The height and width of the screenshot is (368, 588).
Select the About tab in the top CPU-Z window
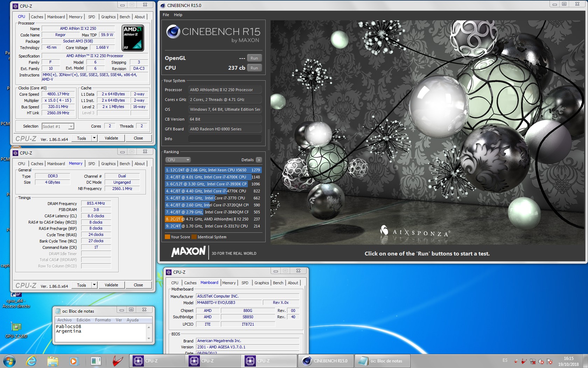tap(140, 17)
